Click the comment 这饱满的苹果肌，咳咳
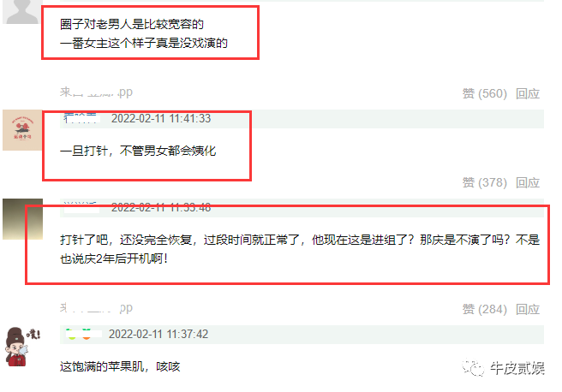This screenshot has height=392, width=562. tap(120, 366)
